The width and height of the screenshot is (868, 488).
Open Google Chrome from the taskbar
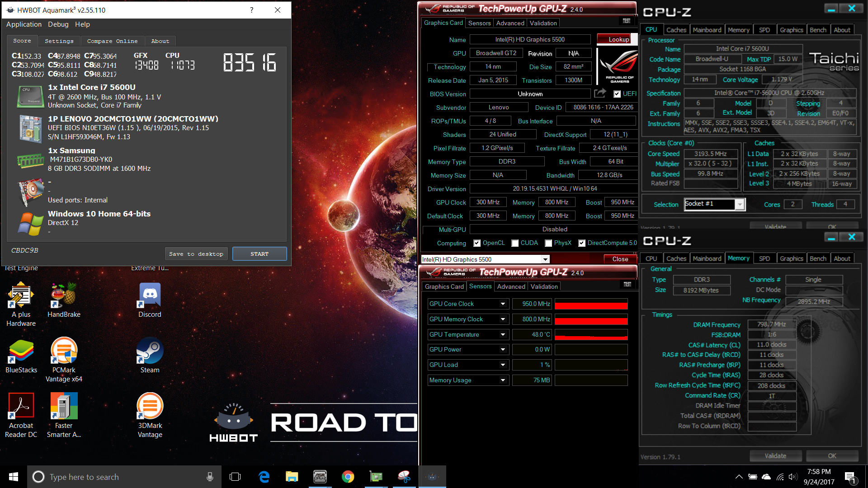[348, 477]
